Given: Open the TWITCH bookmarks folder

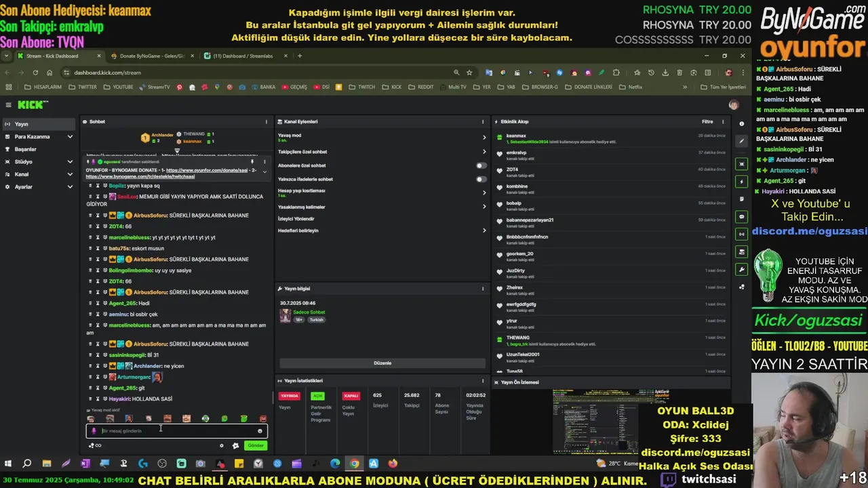Looking at the screenshot, I should click(361, 87).
